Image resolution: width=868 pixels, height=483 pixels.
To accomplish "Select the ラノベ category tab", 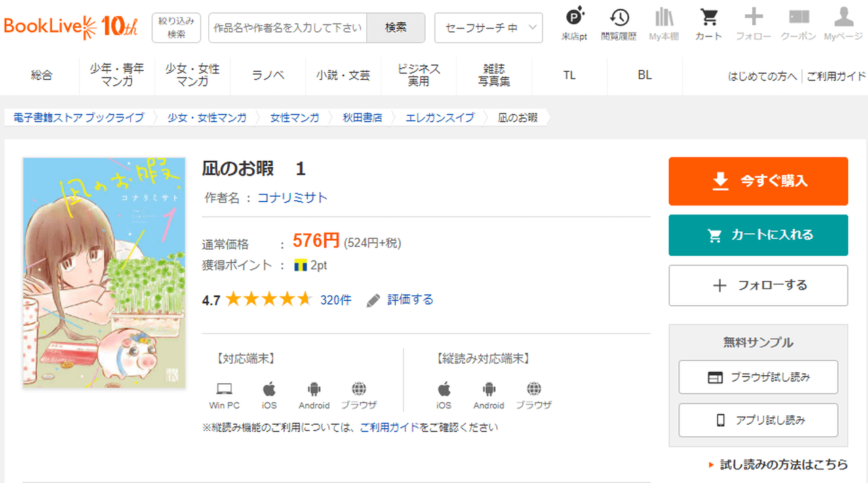I will click(x=268, y=75).
